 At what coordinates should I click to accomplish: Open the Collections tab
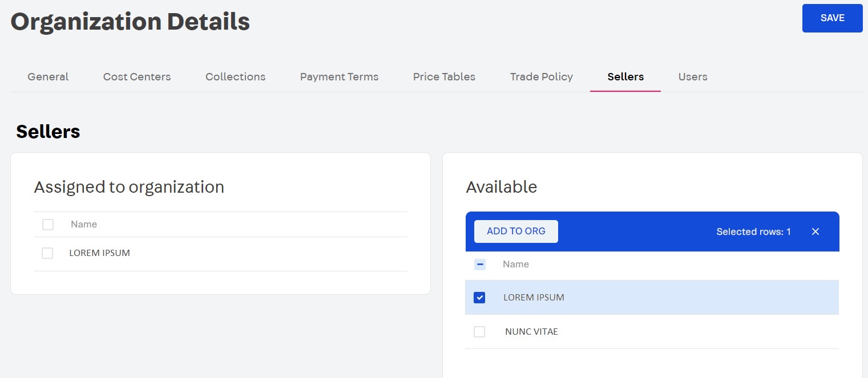point(235,77)
